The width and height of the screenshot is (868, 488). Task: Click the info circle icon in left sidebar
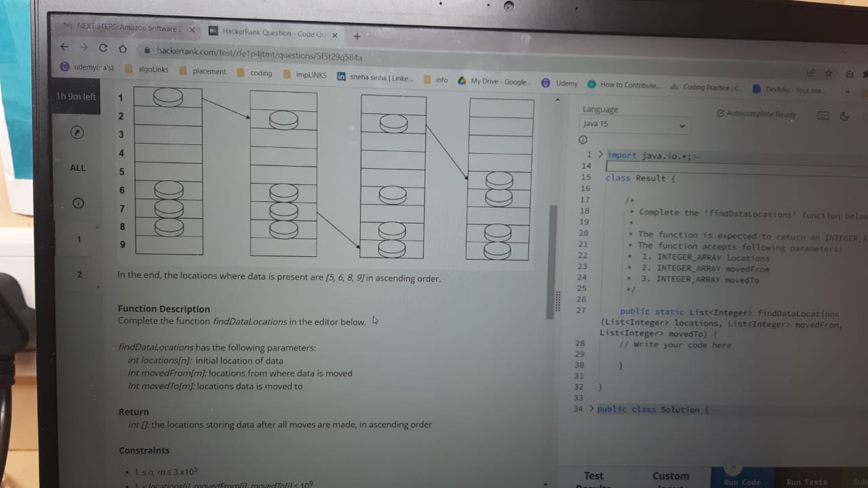(77, 203)
